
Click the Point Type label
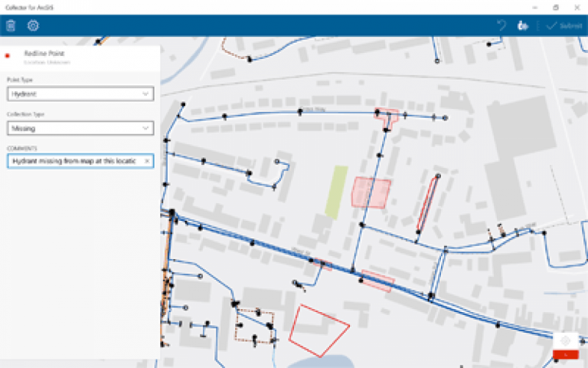20,80
